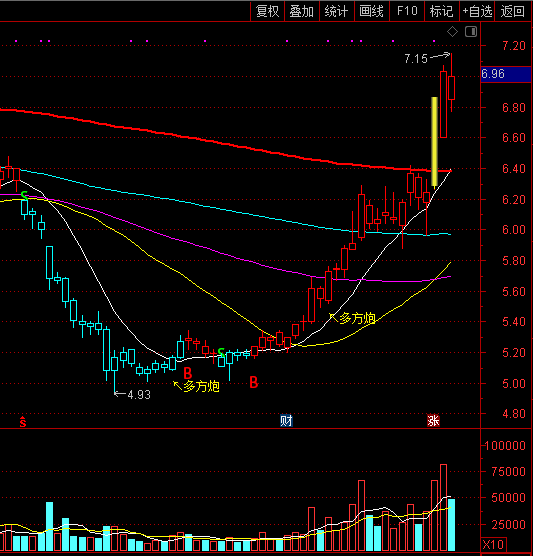Screen dimensions: 533x556
Task: Click the 涨 marker on timeline
Action: (x=433, y=421)
